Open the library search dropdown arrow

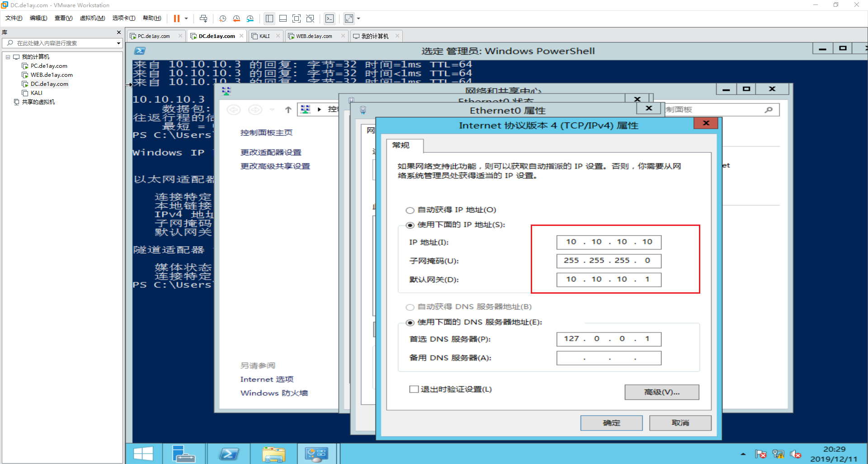tap(118, 43)
